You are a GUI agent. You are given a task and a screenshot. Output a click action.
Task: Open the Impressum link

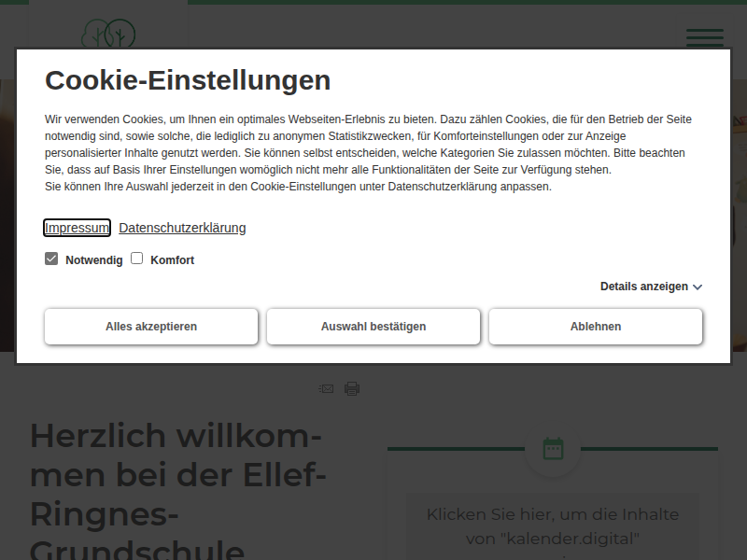[x=78, y=228]
